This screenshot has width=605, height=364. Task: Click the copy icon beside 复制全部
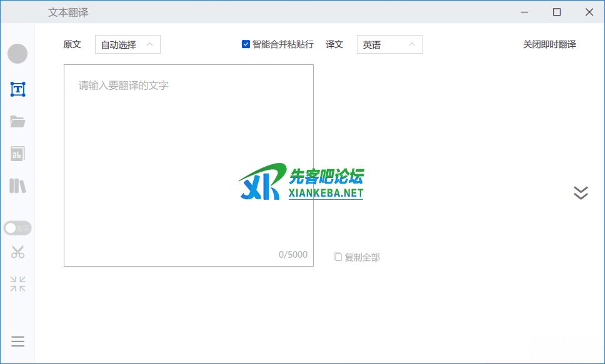click(337, 257)
